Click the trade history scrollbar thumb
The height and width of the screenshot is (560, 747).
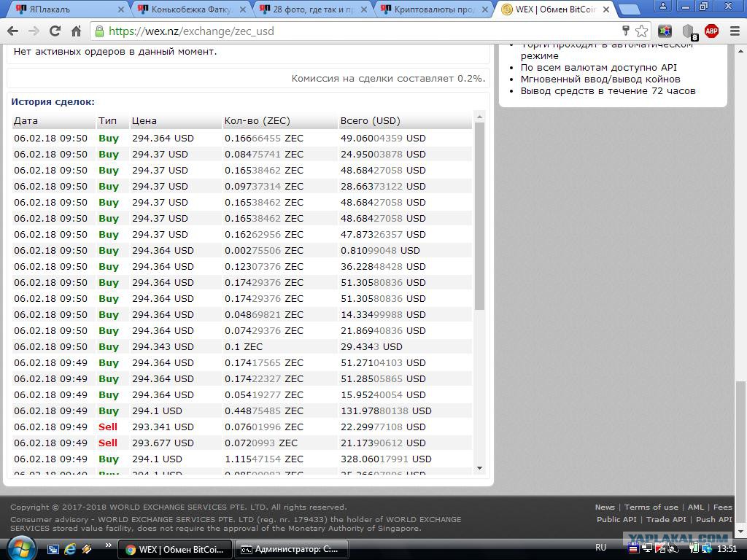coord(480,216)
